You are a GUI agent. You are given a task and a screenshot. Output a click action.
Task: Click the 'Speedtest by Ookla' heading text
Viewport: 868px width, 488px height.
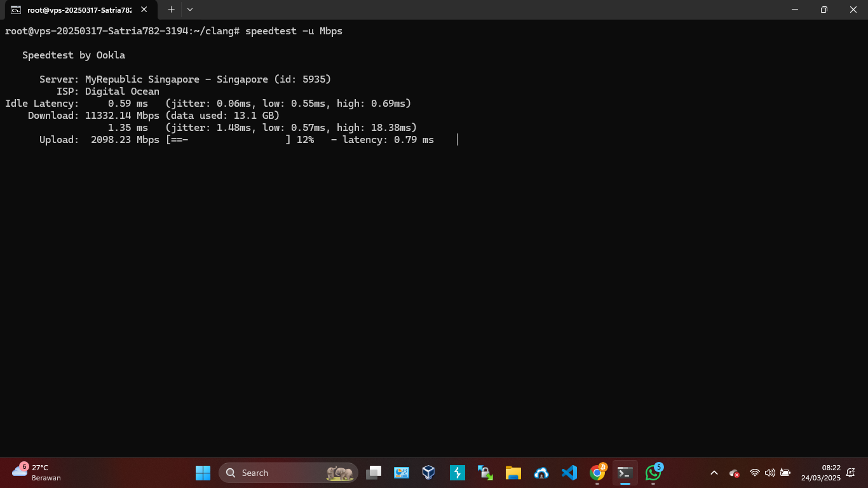click(74, 55)
